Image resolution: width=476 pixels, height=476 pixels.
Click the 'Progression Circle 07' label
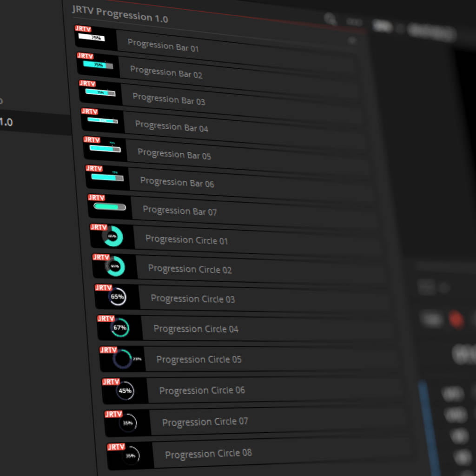(205, 422)
